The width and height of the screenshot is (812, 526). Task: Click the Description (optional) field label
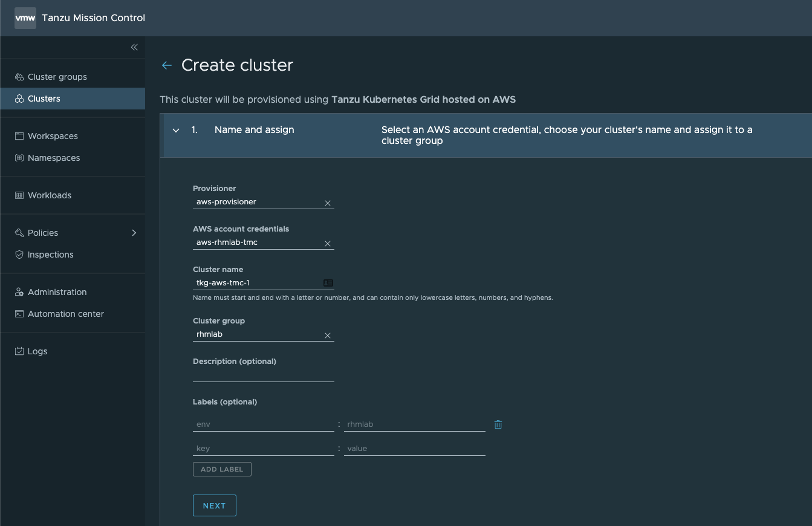235,362
